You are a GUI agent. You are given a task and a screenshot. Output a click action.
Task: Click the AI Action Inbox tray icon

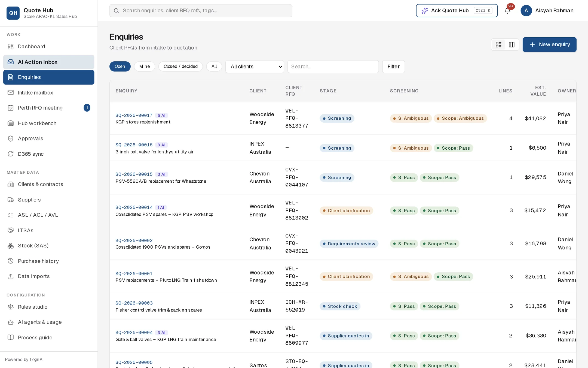tap(11, 62)
